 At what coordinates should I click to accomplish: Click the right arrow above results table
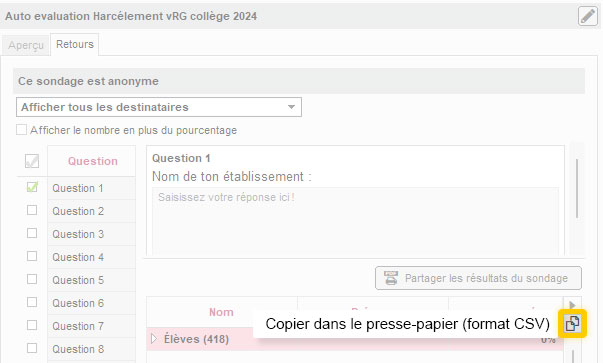pos(572,305)
